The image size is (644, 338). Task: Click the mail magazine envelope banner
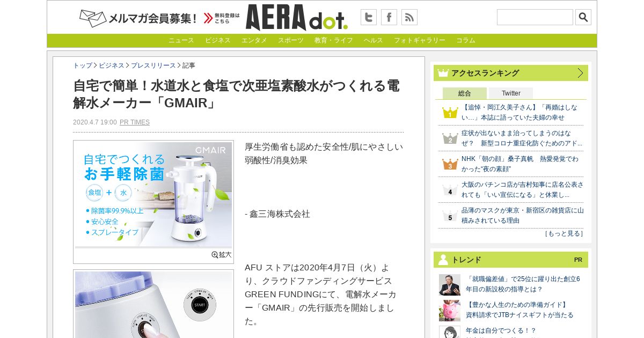pyautogui.click(x=160, y=18)
